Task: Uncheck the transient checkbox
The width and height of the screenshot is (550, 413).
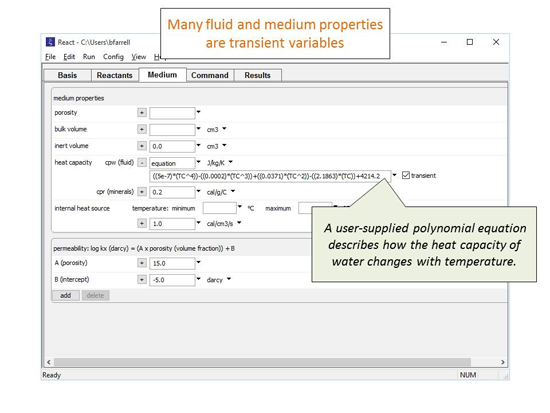Action: 406,175
